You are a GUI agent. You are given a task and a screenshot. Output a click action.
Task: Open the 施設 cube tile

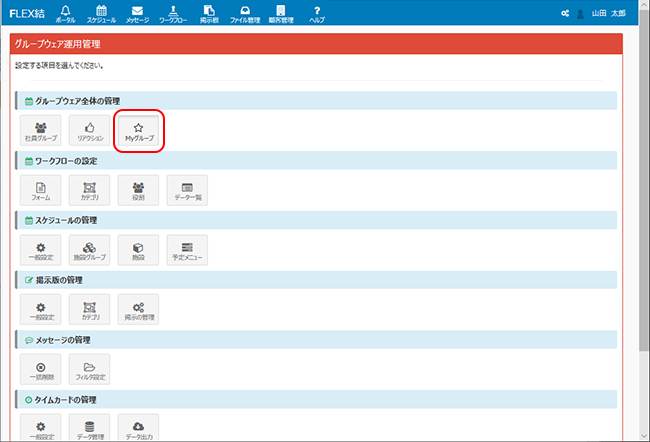click(138, 250)
